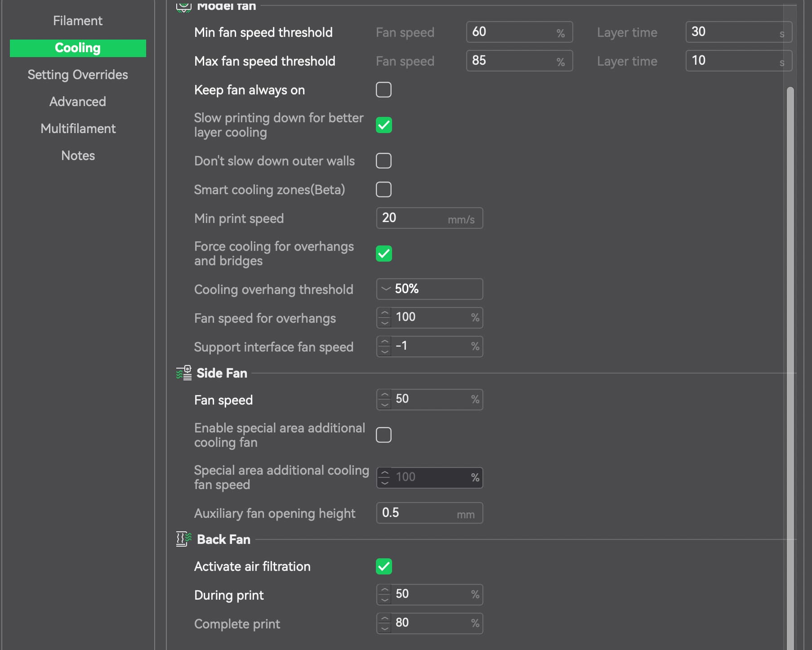Enable Keep fan always on checkbox
The image size is (812, 650).
click(384, 90)
